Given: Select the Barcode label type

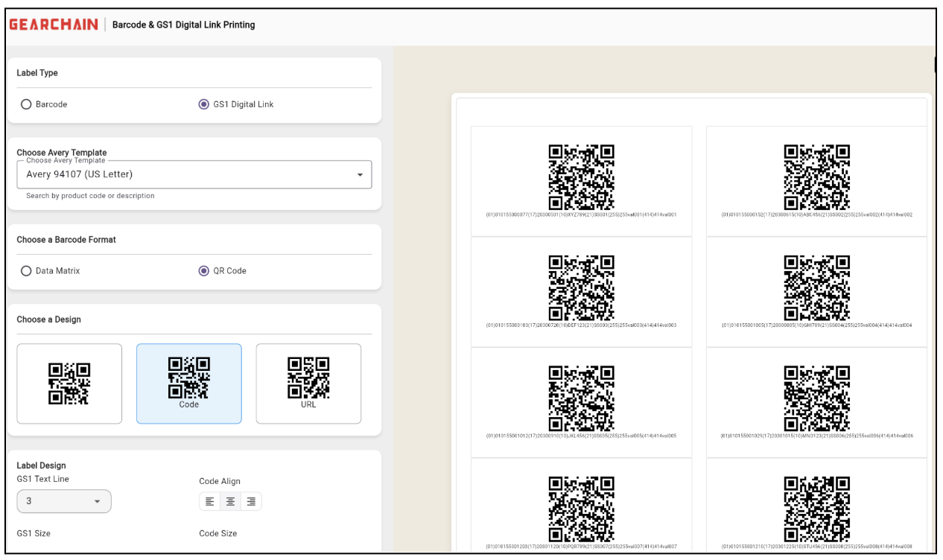Looking at the screenshot, I should 26,104.
